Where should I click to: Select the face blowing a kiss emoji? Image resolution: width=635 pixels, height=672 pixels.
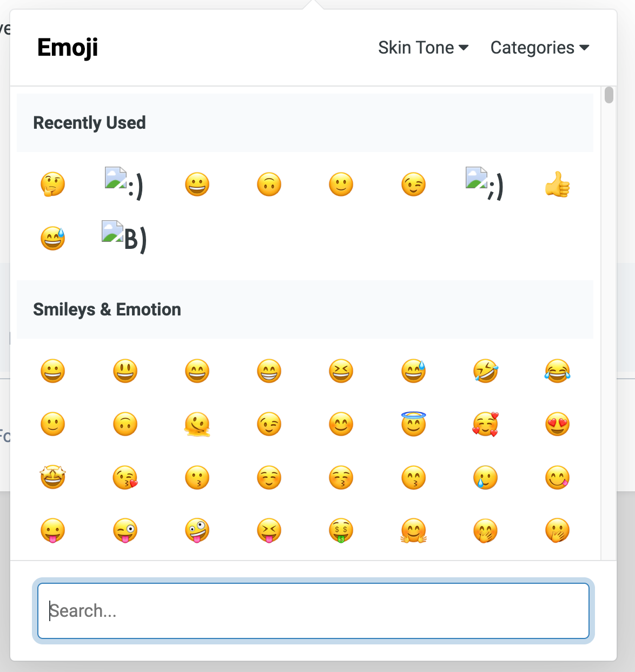[x=125, y=477]
